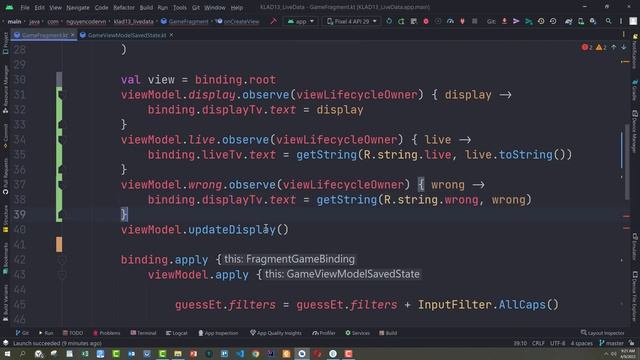
Task: Jump to the next highlighted error arrow
Action: [624, 47]
